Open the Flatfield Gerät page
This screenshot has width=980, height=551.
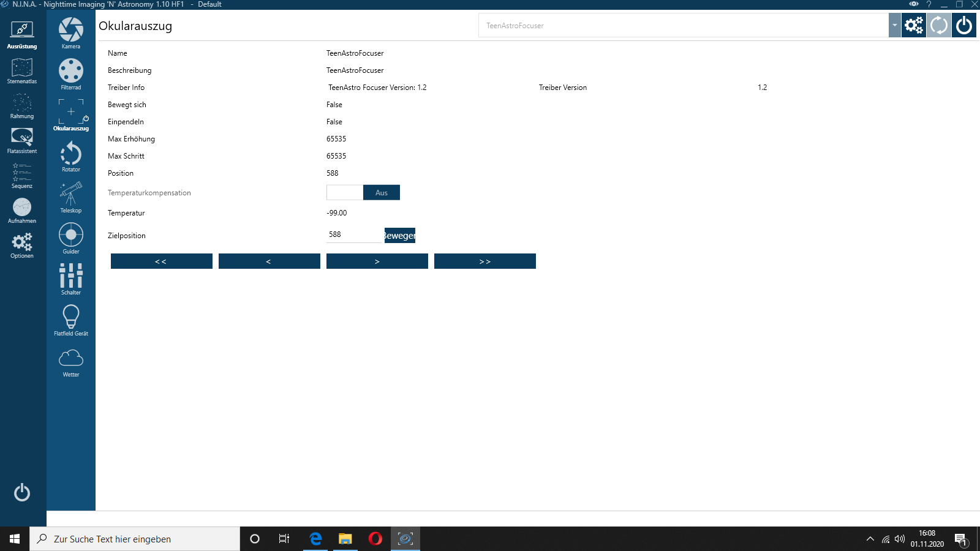[x=71, y=320]
